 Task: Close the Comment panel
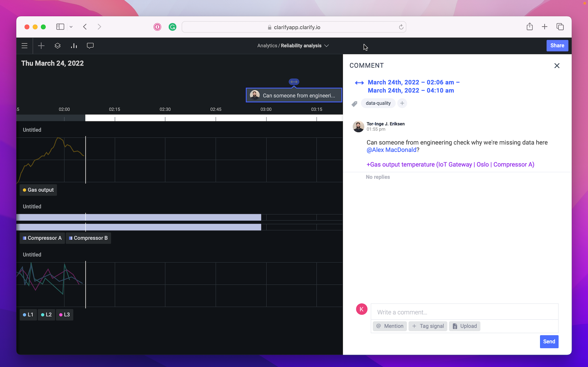coord(557,66)
